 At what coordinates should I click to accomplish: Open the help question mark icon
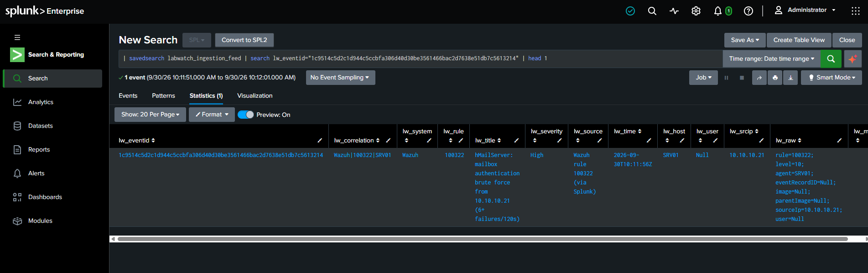coord(748,11)
